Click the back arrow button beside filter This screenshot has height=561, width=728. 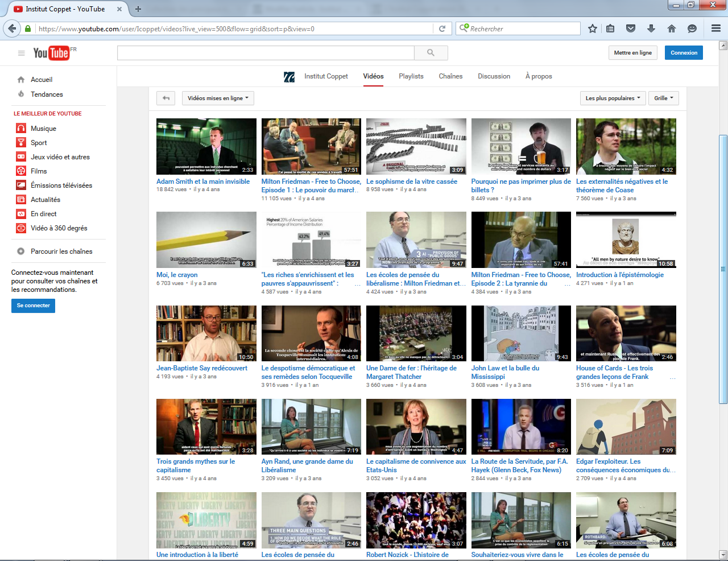(x=166, y=98)
